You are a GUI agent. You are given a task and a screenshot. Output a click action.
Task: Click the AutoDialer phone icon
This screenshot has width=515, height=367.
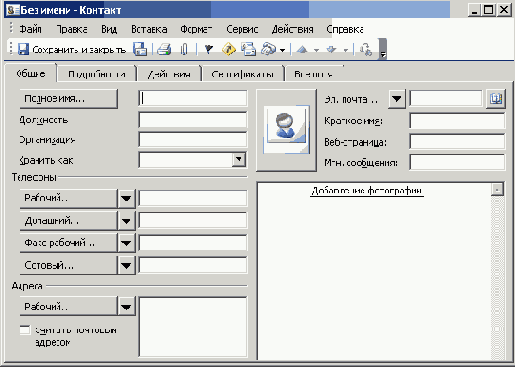269,49
